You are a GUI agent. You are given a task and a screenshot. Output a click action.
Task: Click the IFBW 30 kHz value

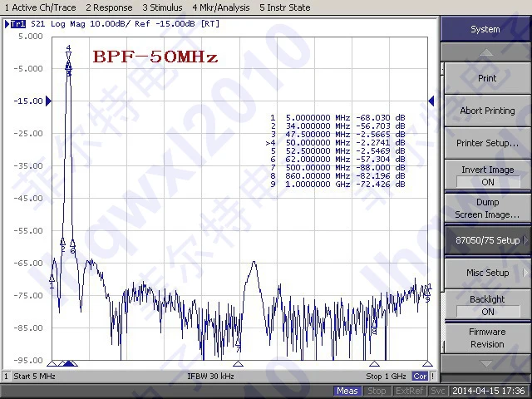point(210,377)
